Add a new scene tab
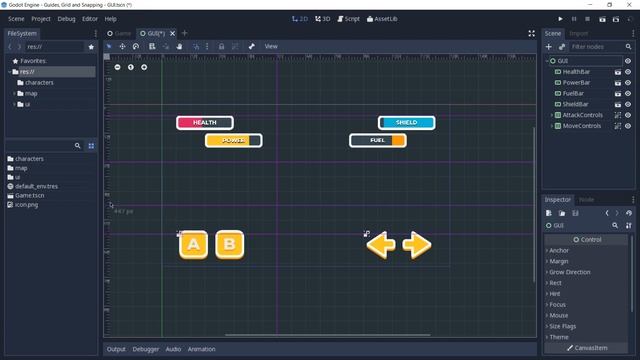The width and height of the screenshot is (640, 360). pos(184,33)
